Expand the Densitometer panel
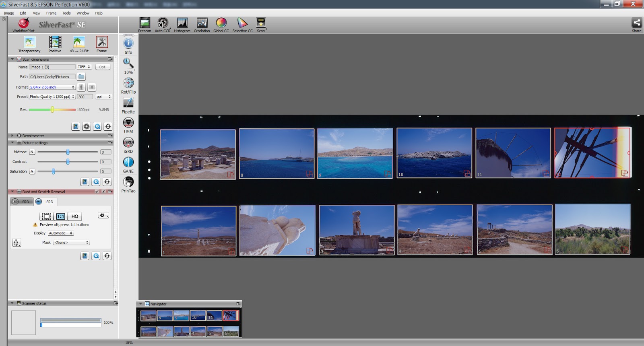 (x=12, y=136)
